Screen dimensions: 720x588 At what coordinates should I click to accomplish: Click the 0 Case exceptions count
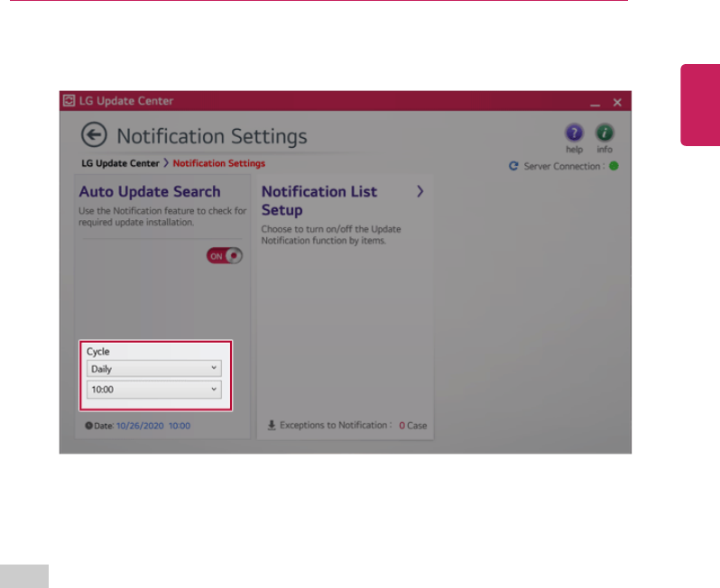pos(413,426)
